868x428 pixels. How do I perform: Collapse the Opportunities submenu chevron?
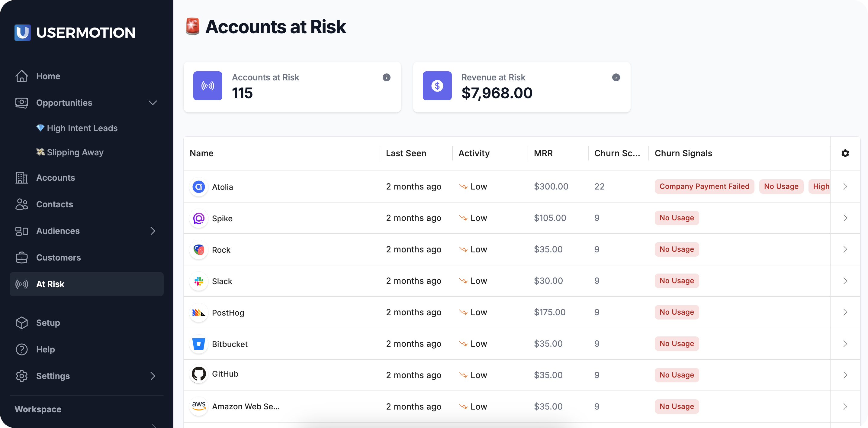(153, 103)
